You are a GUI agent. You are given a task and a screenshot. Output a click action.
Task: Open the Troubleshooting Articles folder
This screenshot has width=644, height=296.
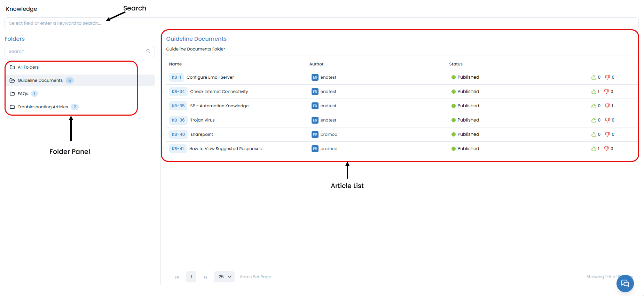(x=42, y=107)
